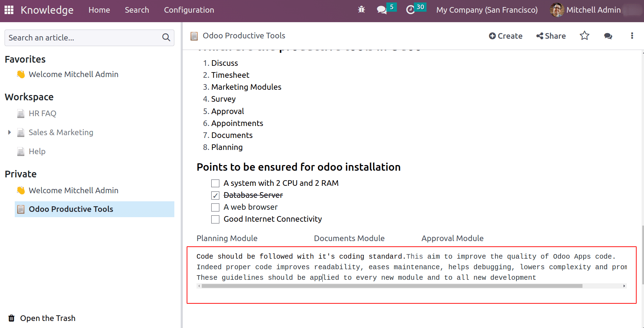
Task: Open the Trash link
Action: pyautogui.click(x=48, y=318)
